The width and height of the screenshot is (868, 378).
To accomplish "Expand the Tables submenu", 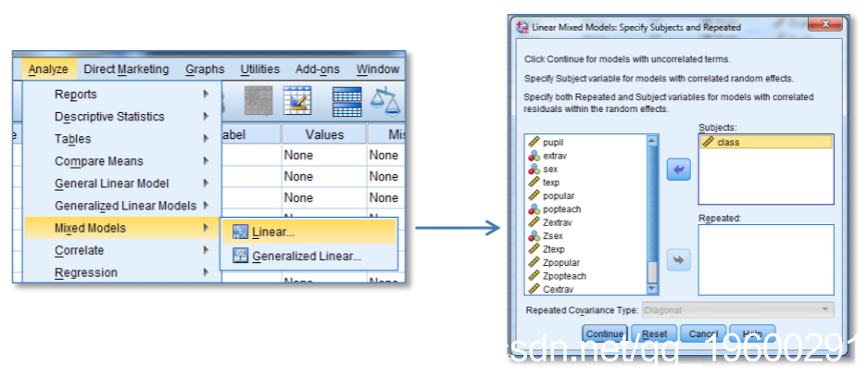I will [x=121, y=139].
